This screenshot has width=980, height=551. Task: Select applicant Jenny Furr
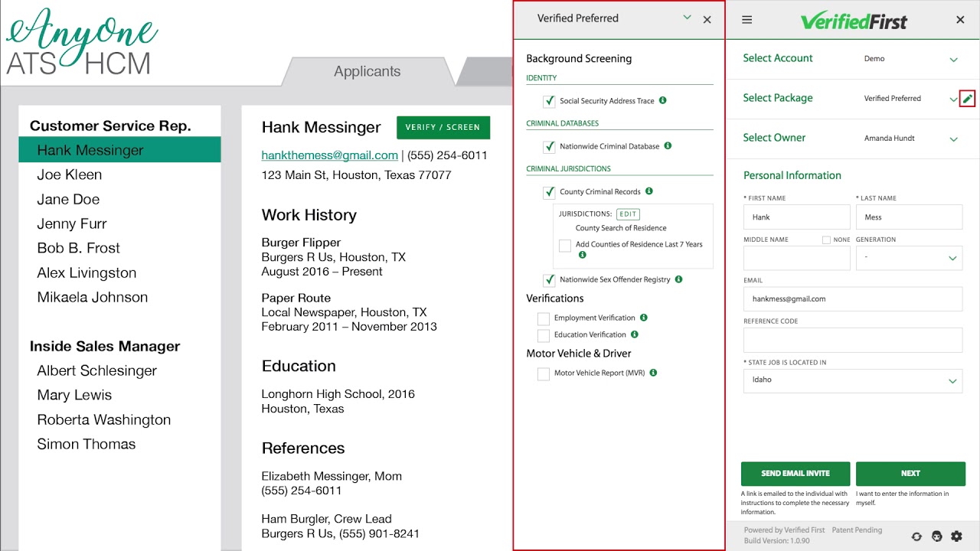(72, 223)
